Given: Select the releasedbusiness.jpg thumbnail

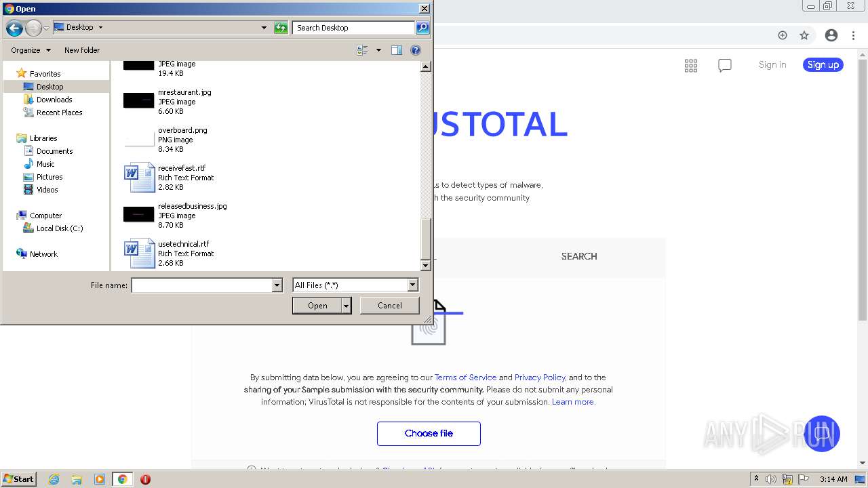Looking at the screenshot, I should (x=139, y=215).
